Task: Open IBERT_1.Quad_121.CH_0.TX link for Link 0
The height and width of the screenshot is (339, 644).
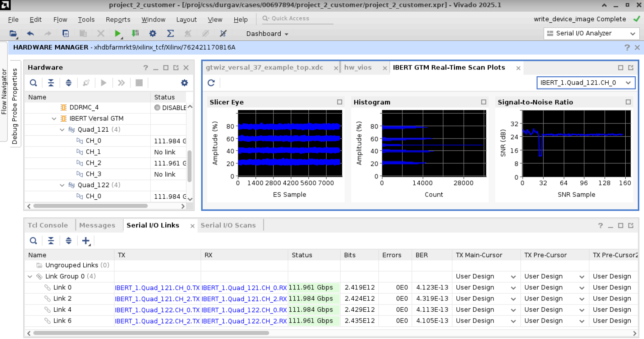Action: [157, 287]
